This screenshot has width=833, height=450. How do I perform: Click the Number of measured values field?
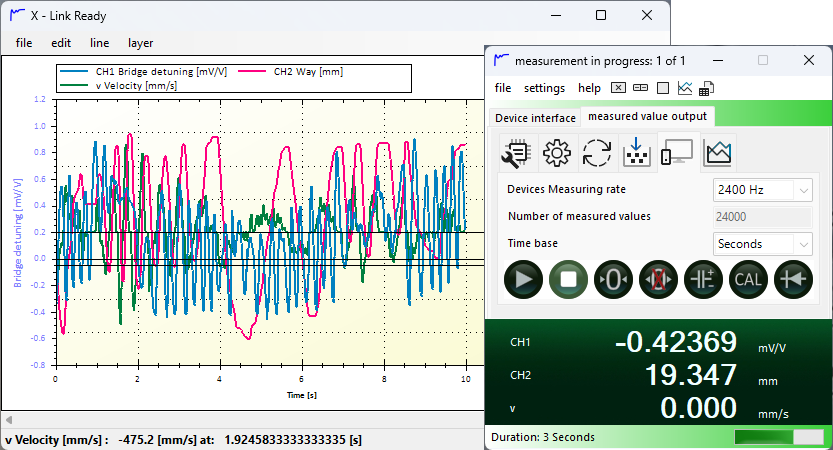click(761, 216)
